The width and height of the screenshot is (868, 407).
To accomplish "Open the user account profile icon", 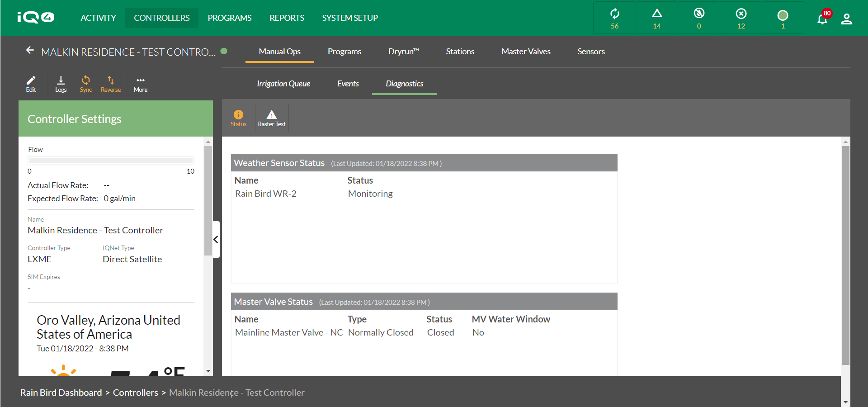I will pos(846,19).
